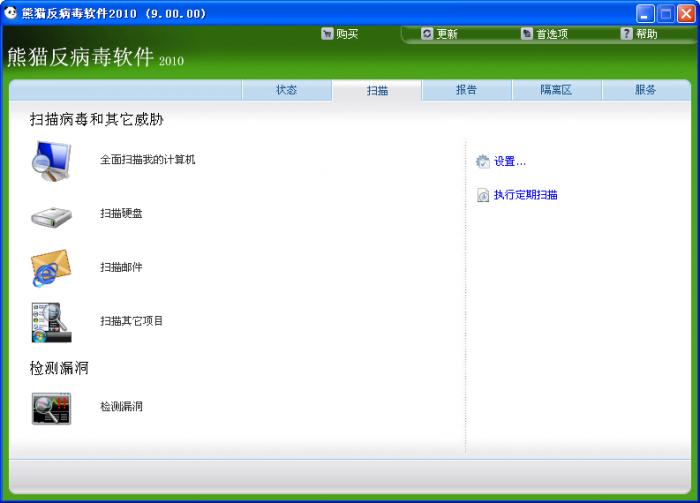700x503 pixels.
Task: Click the vulnerability detection icon
Action: click(x=51, y=408)
